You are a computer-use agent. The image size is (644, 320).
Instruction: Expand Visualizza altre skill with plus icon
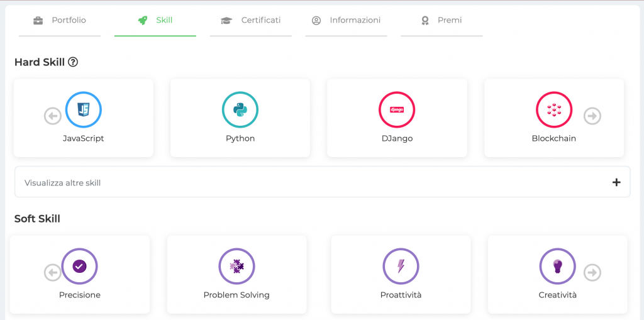point(616,182)
